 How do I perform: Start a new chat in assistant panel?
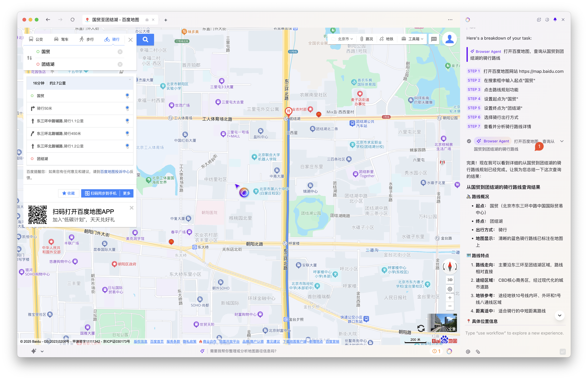pyautogui.click(x=539, y=20)
